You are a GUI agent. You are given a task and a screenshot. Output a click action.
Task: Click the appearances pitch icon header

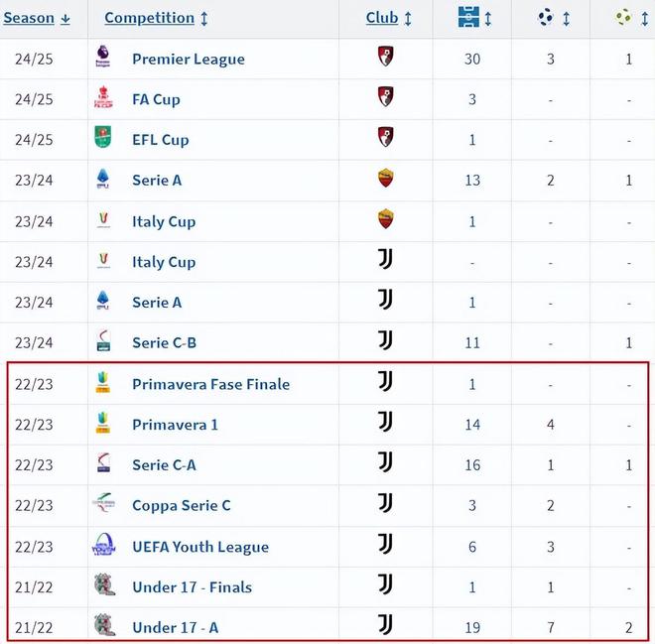[x=470, y=18]
